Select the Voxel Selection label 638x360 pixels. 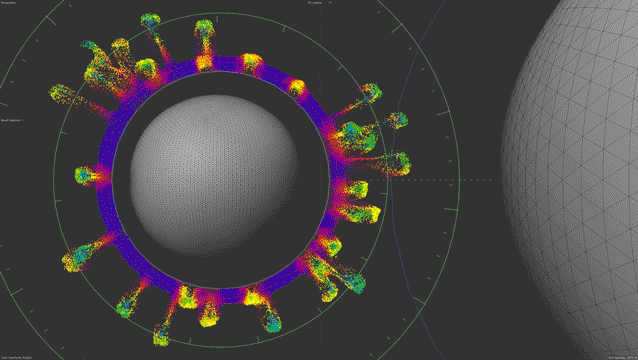(x=12, y=120)
